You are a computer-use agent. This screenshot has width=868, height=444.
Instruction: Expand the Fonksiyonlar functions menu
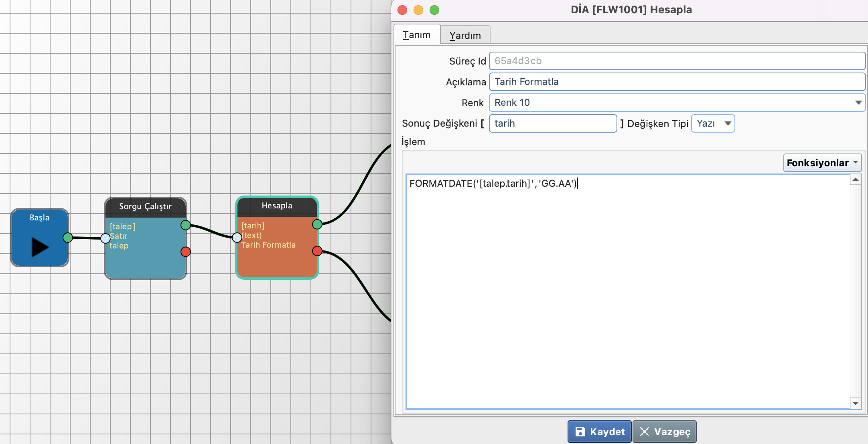[822, 163]
